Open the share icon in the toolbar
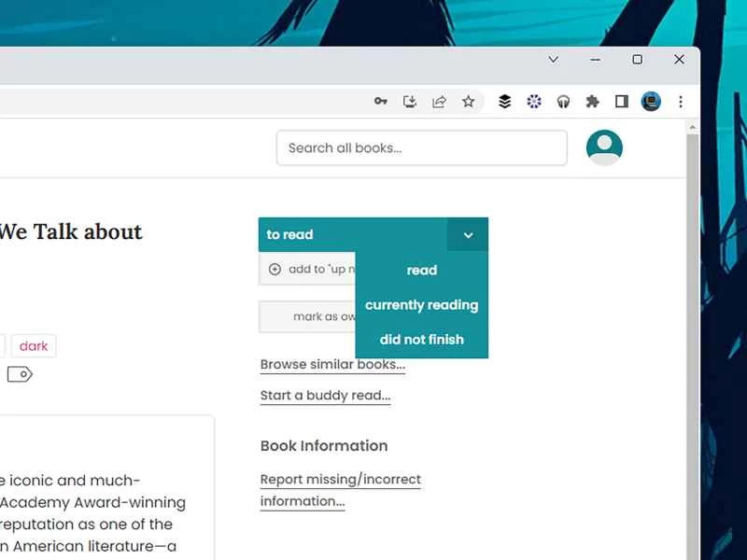 click(439, 101)
